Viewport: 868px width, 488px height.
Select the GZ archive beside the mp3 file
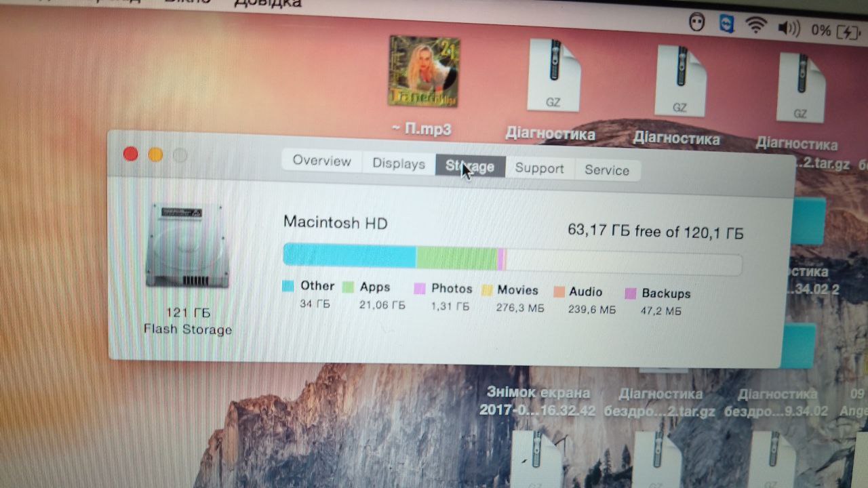point(553,76)
